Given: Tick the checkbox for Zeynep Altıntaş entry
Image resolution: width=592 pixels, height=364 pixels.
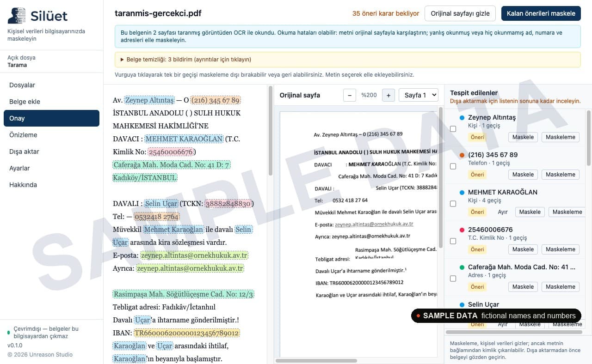Looking at the screenshot, I should [453, 129].
